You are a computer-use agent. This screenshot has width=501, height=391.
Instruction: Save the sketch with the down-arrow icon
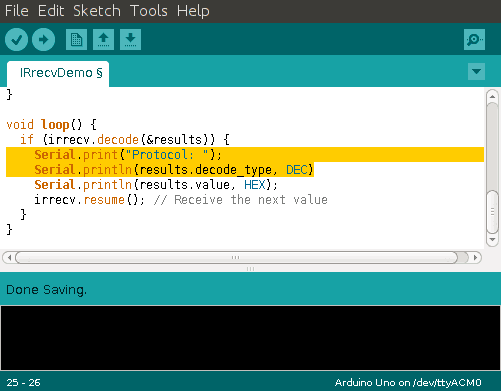click(x=130, y=40)
